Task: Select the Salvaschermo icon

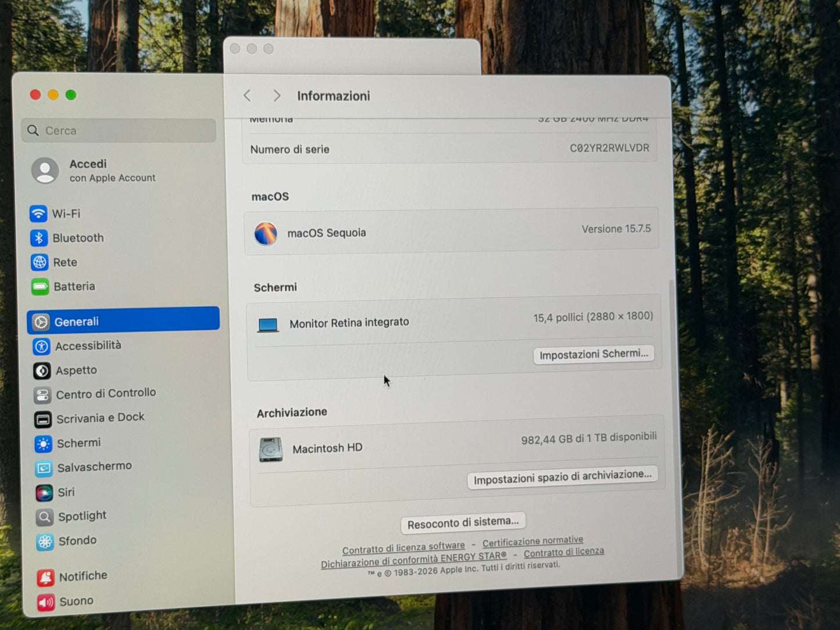Action: [x=44, y=468]
